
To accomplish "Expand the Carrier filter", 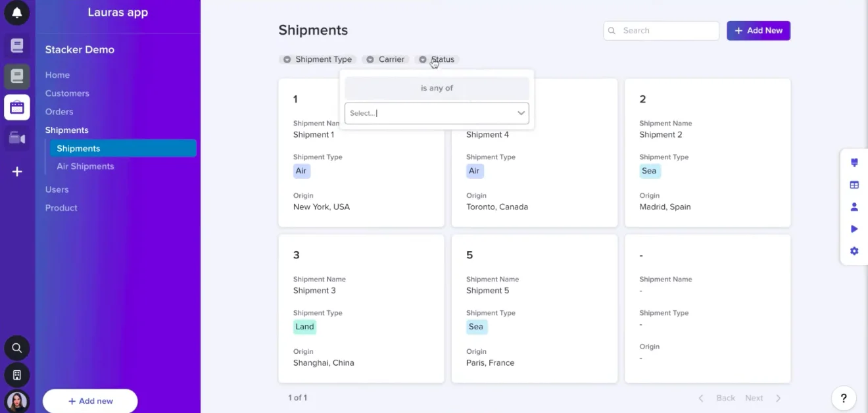I will tap(385, 59).
